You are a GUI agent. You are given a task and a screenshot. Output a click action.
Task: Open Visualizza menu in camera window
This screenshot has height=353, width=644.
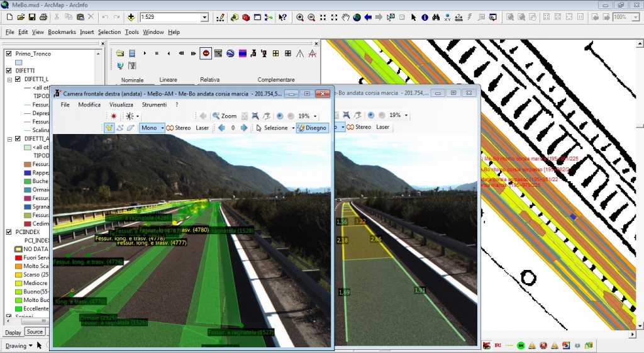[x=121, y=105]
